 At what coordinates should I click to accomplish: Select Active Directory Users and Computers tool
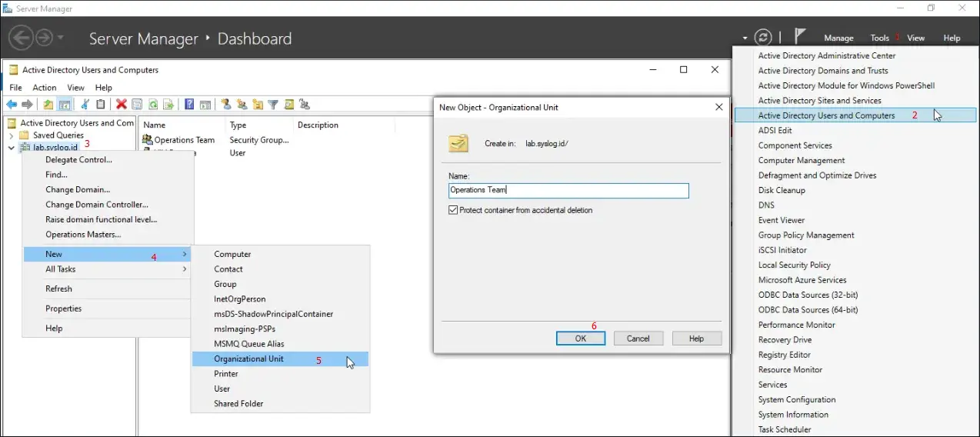click(855, 115)
